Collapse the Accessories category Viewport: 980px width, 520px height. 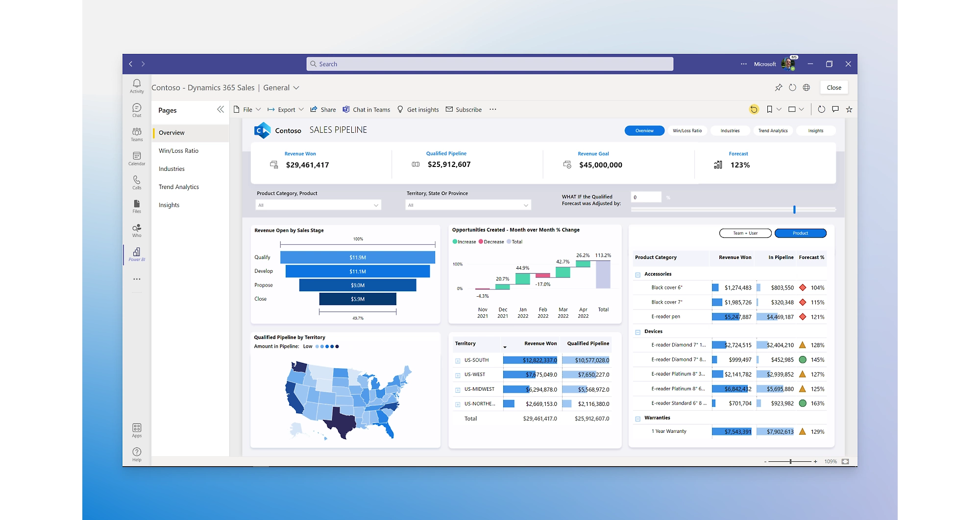(638, 275)
